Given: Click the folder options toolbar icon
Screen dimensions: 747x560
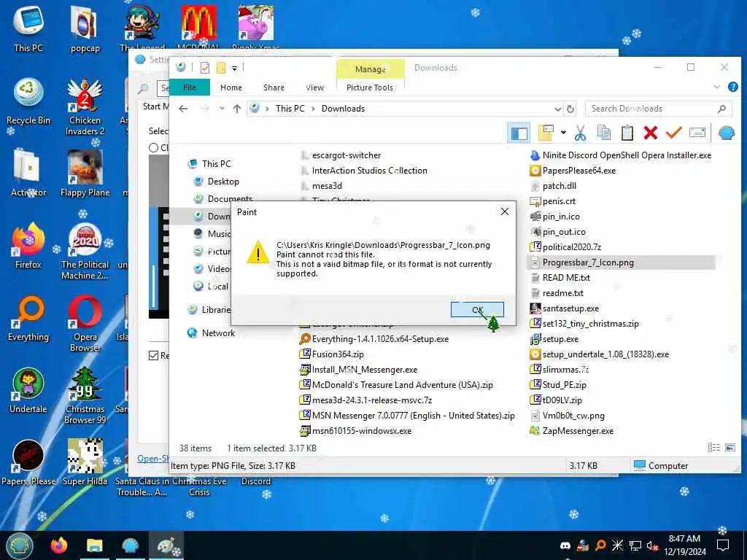Looking at the screenshot, I should [546, 133].
